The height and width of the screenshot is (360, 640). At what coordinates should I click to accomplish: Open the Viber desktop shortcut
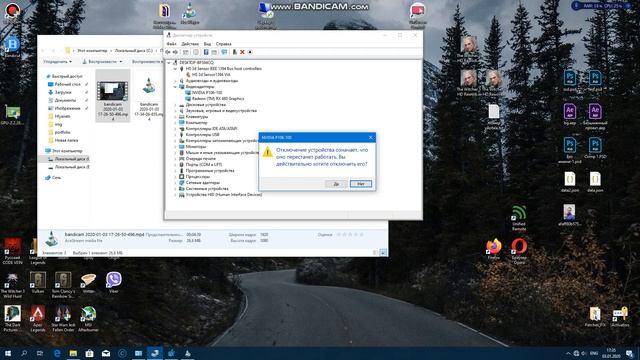[113, 282]
